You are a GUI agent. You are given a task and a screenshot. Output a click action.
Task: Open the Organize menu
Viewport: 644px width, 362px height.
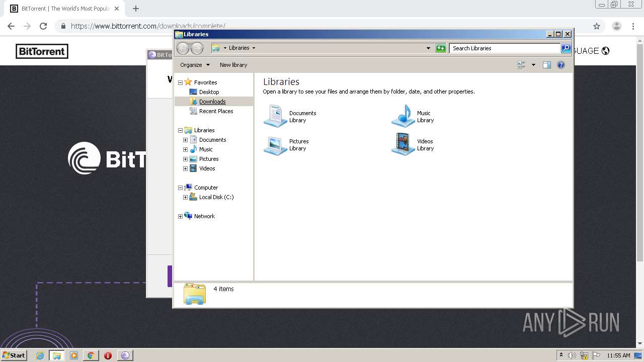pos(195,65)
